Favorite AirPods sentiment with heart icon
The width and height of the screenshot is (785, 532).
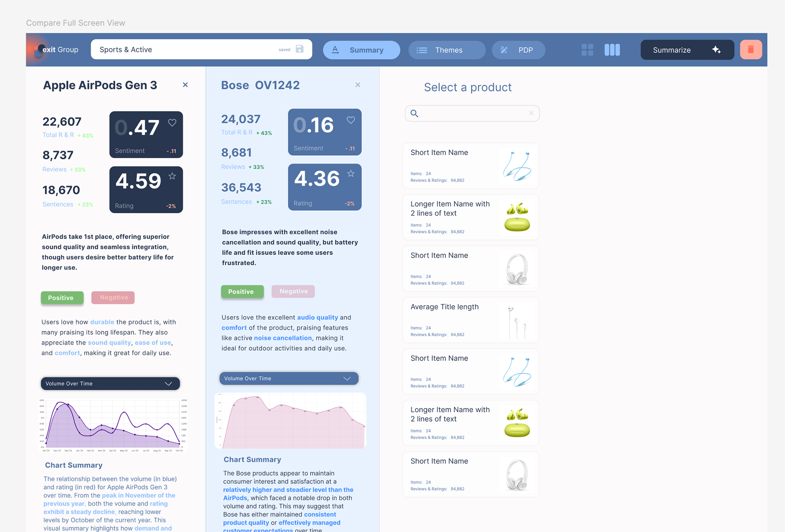pos(172,122)
